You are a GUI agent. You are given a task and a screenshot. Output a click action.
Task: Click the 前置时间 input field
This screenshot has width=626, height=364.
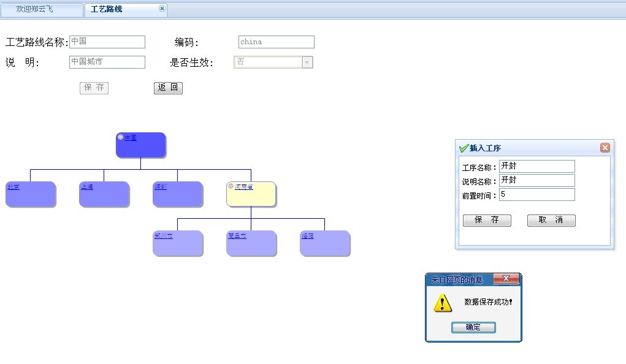[537, 194]
